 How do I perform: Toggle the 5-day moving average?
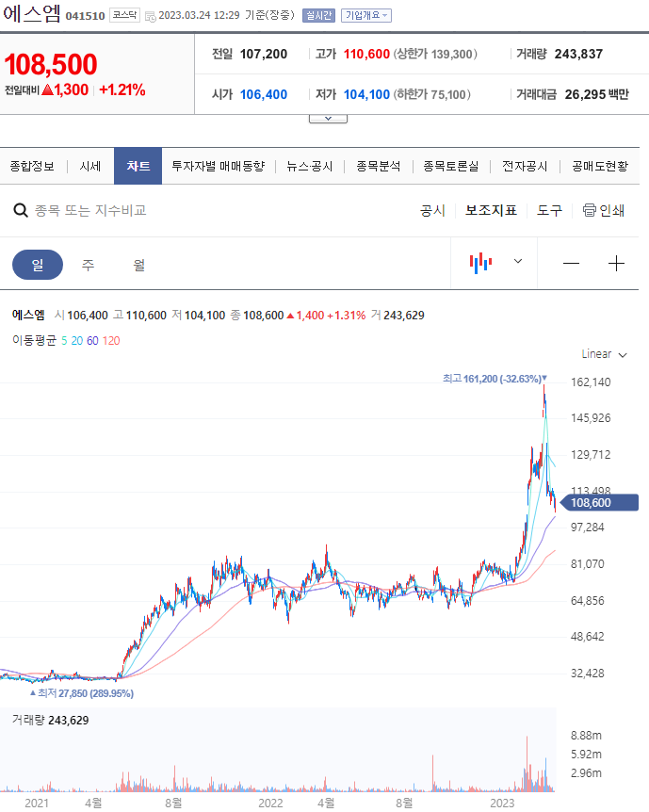click(64, 341)
